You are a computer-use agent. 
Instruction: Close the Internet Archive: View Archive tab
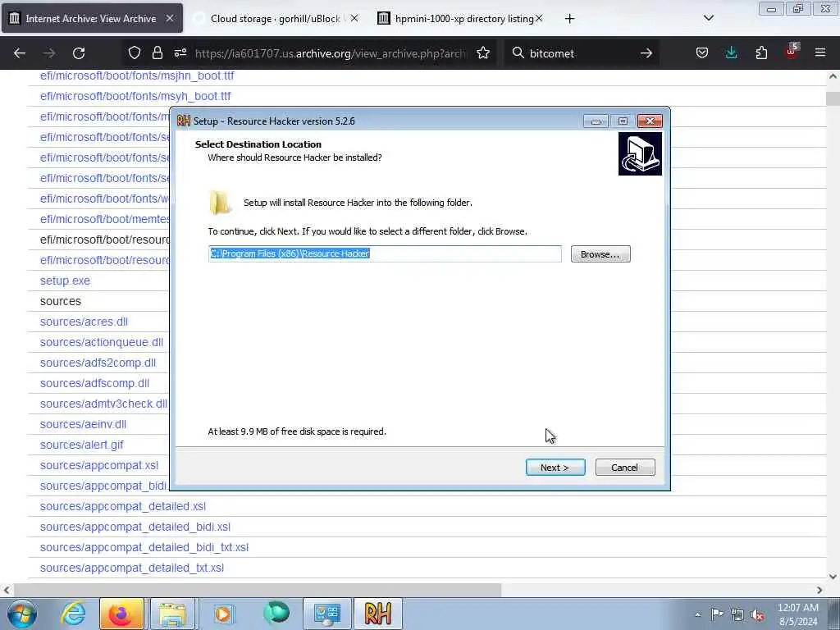point(169,18)
